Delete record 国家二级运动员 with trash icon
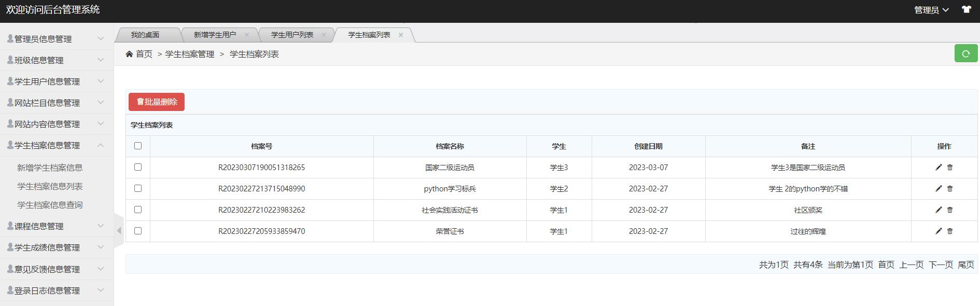Image resolution: width=980 pixels, height=306 pixels. pos(950,168)
